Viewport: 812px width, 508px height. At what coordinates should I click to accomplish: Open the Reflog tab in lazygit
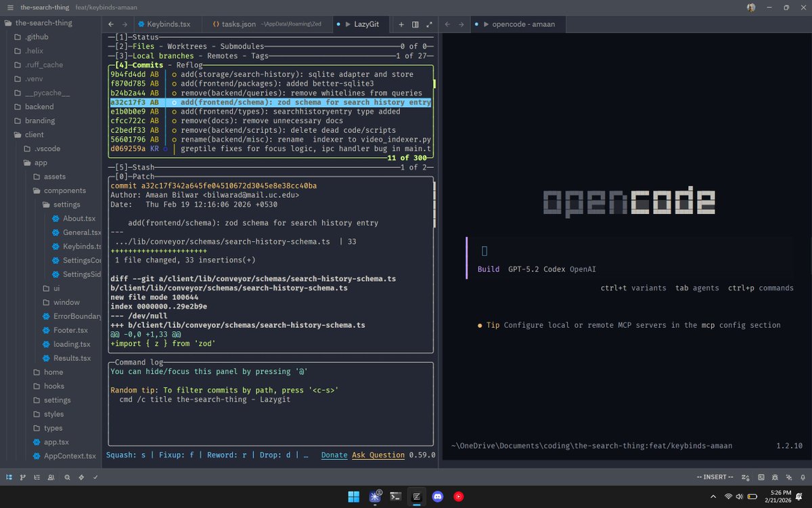click(189, 65)
